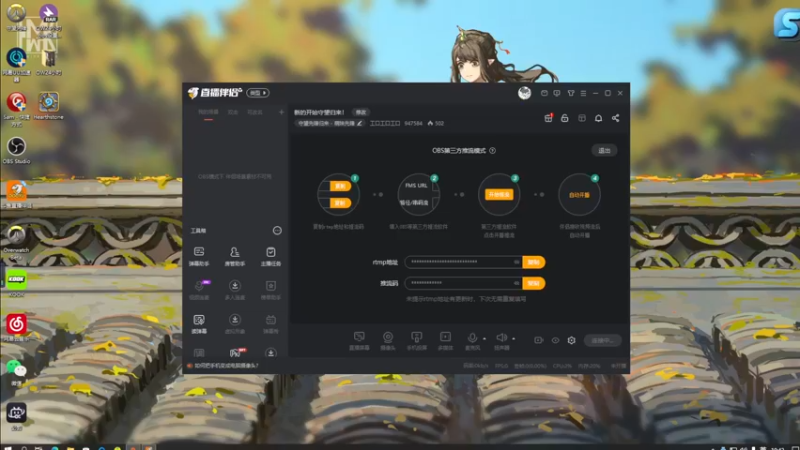Open the gift box icon with red badge
Image resolution: width=800 pixels, height=450 pixels.
tap(548, 118)
